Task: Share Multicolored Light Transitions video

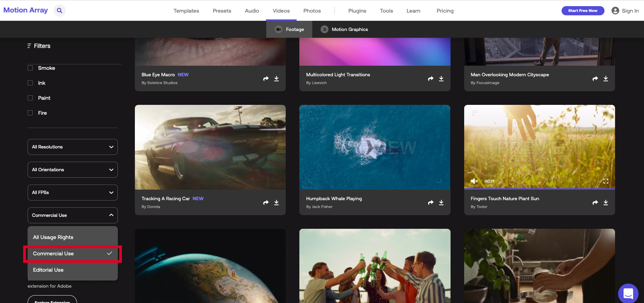Action: pos(431,79)
